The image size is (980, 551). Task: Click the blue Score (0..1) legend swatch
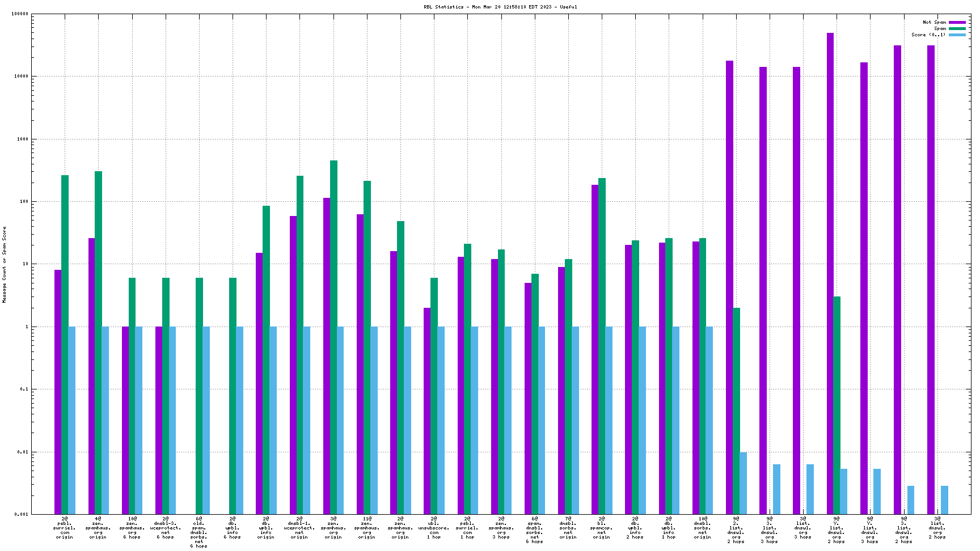tap(957, 35)
